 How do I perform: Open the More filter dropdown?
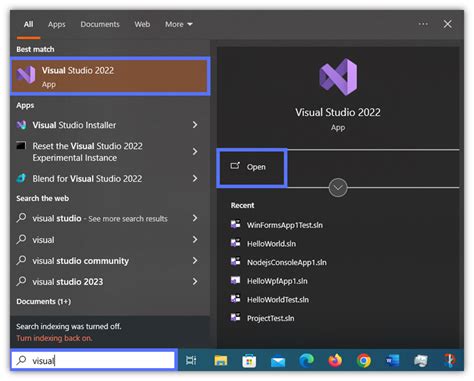(x=179, y=24)
